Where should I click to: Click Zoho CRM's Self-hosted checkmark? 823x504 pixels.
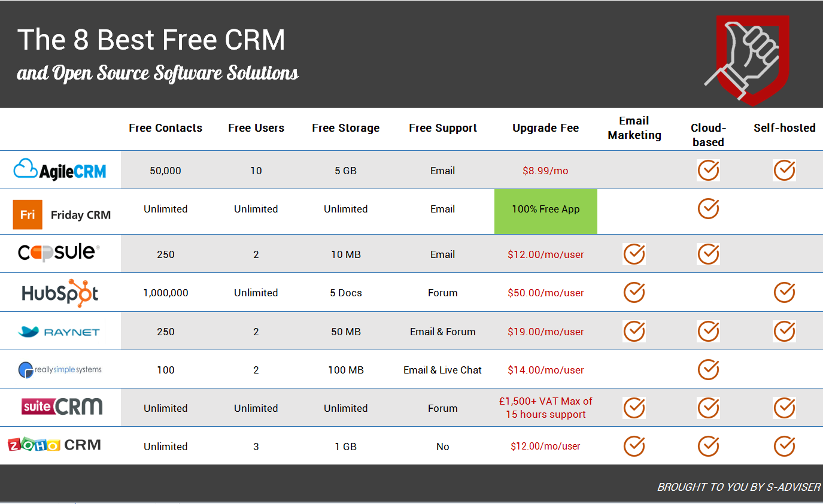(784, 446)
